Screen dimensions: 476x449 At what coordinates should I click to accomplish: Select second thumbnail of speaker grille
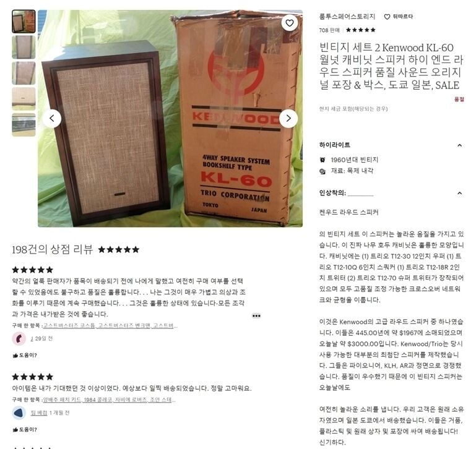(x=24, y=48)
